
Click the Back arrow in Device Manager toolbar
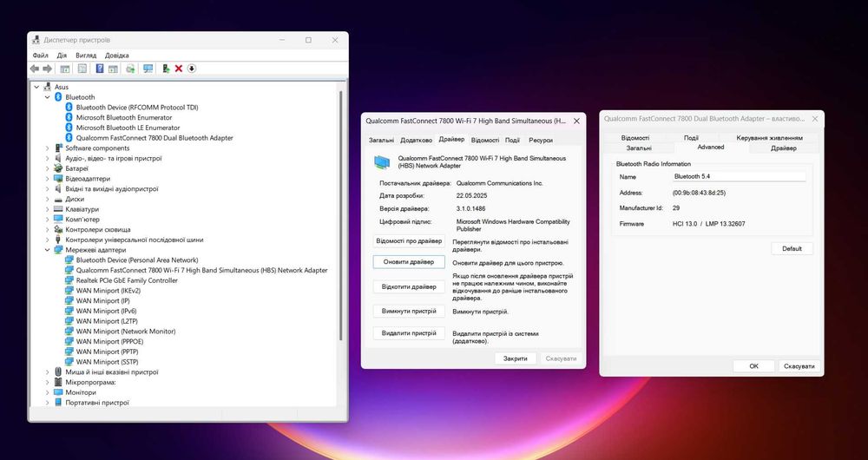pyautogui.click(x=35, y=69)
